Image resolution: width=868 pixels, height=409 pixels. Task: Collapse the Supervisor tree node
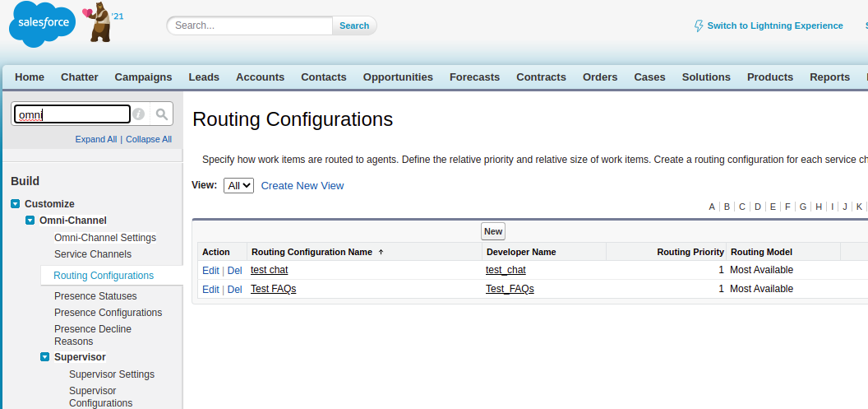[45, 357]
